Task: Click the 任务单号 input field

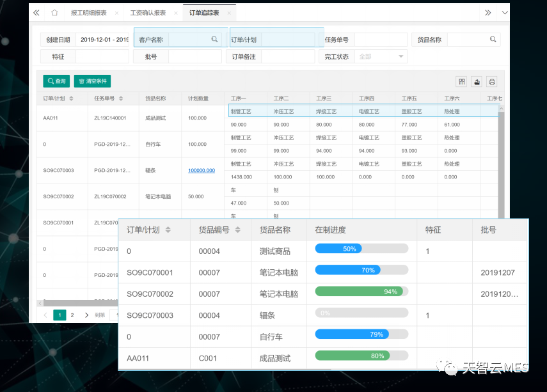Action: (x=380, y=40)
